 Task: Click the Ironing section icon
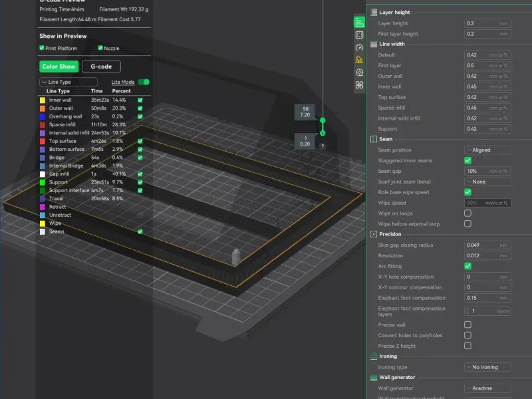pos(374,356)
